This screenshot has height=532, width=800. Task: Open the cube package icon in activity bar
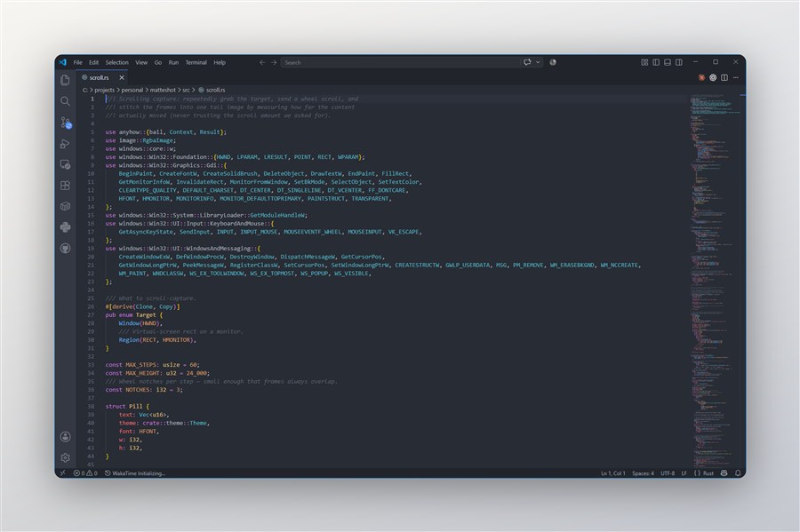(65, 206)
